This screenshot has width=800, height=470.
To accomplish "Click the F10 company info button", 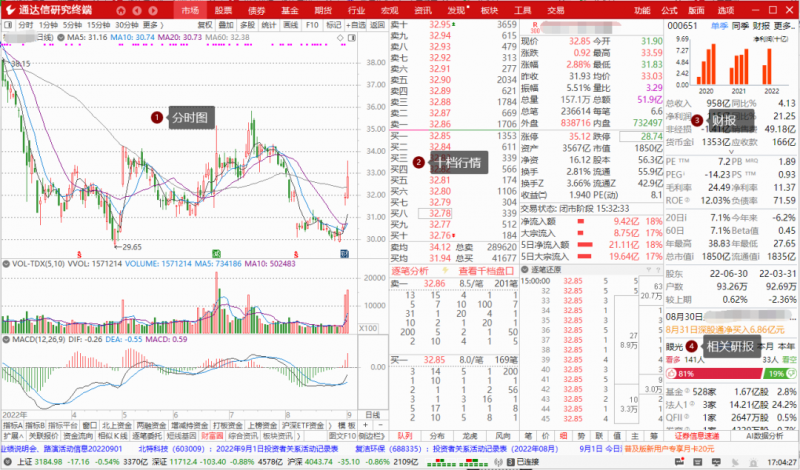I will (312, 25).
